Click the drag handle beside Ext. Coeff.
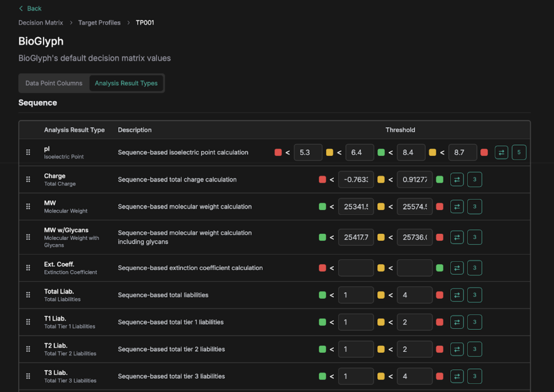Image resolution: width=554 pixels, height=392 pixels. (x=28, y=268)
